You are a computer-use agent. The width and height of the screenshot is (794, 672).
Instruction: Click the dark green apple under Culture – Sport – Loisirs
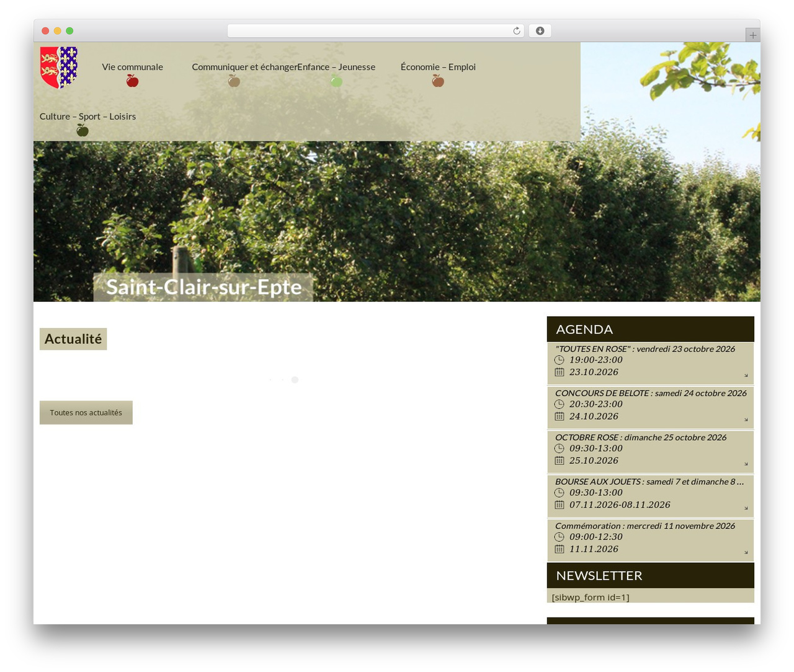(83, 130)
